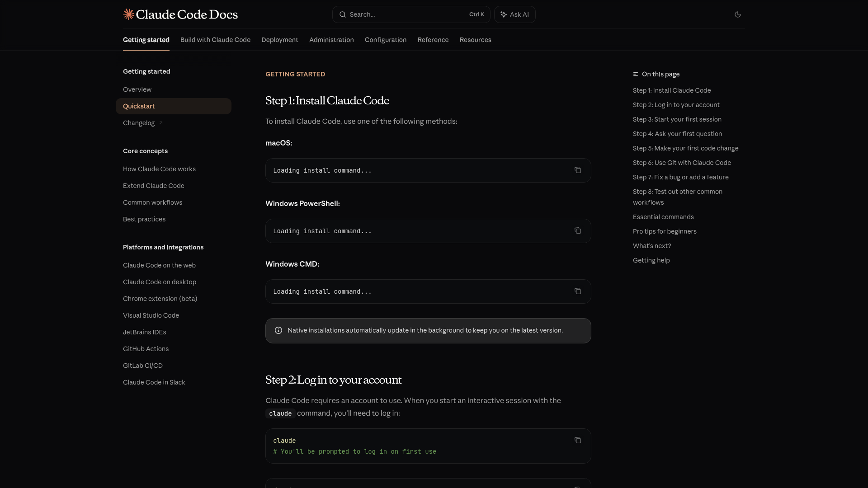This screenshot has width=868, height=488.
Task: Click the Claude Code Docs starburst logo
Action: (129, 14)
